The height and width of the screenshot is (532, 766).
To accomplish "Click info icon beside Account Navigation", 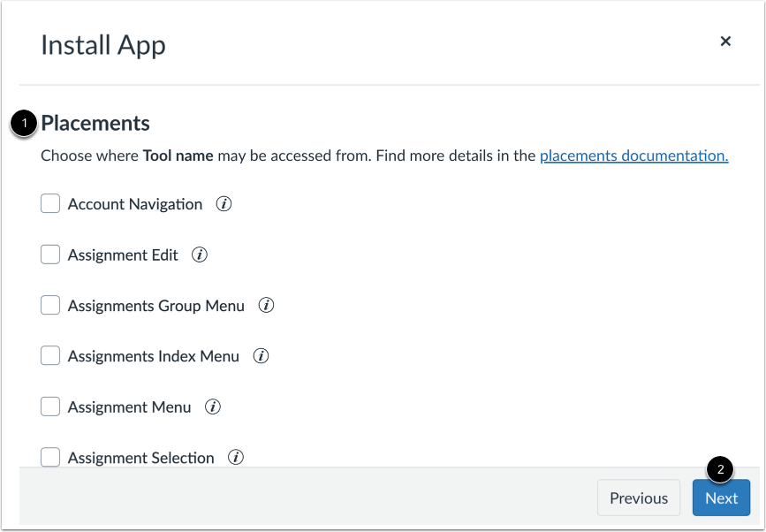I will [224, 204].
